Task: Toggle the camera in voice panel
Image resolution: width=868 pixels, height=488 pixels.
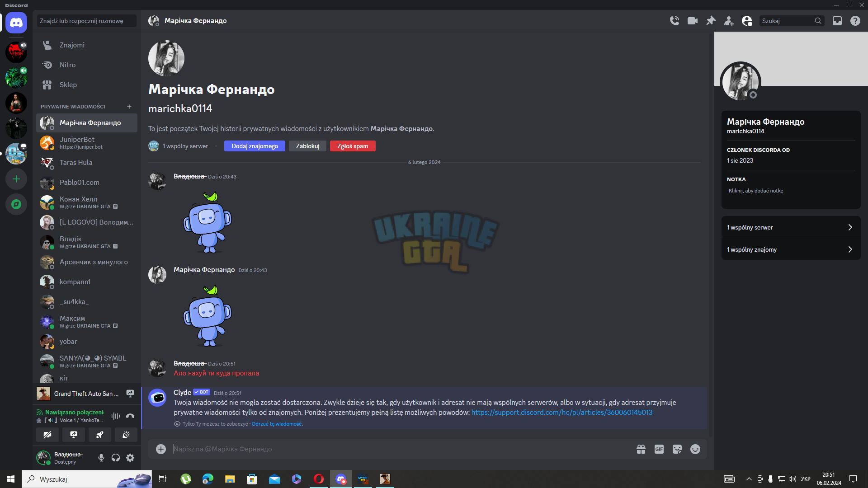Action: [47, 435]
